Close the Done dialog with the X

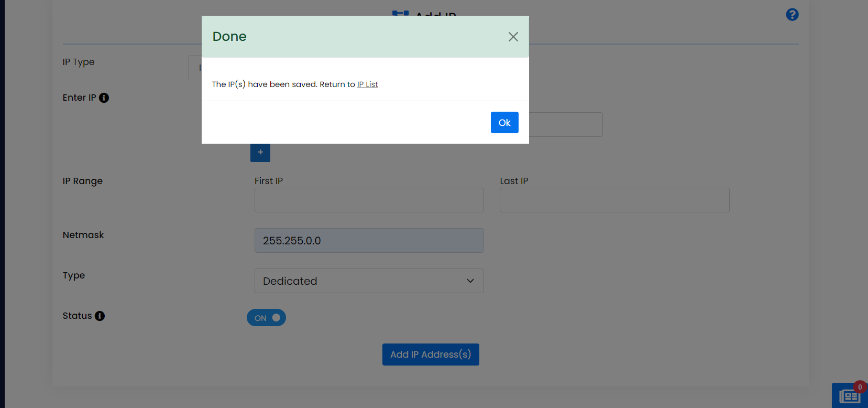513,37
